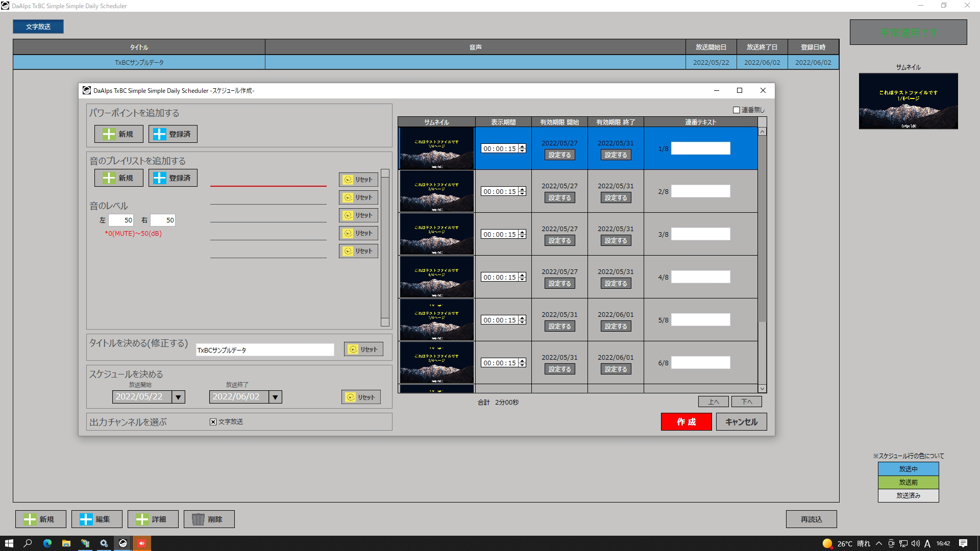Click 上へ move up button

pos(714,402)
